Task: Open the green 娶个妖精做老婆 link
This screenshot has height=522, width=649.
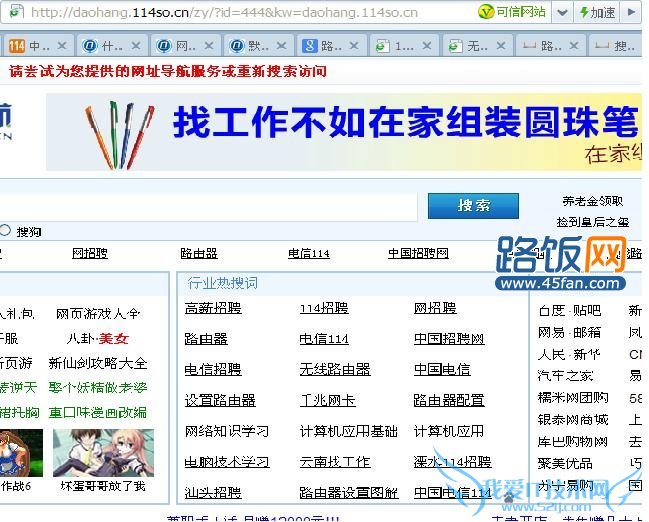Action: pos(98,387)
